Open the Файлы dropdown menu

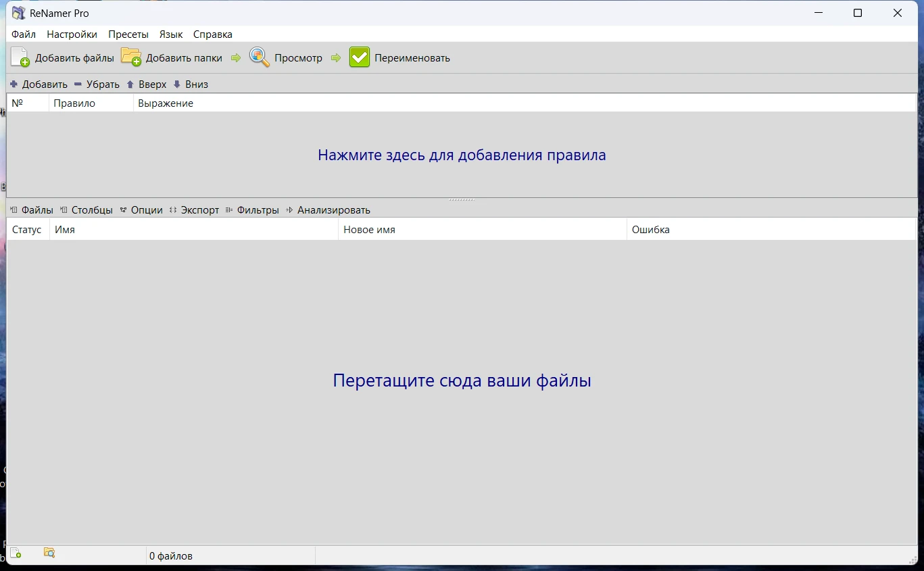coord(32,210)
